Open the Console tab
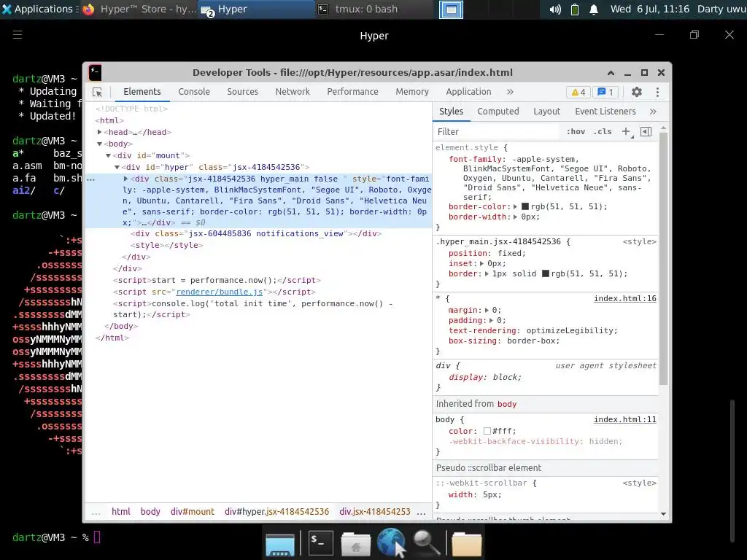Screen dimensions: 747x560 [x=194, y=92]
